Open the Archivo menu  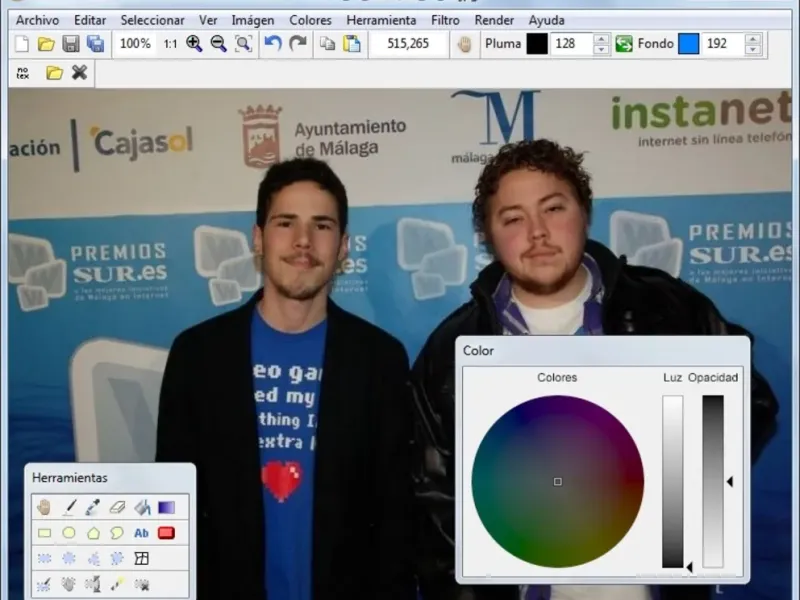click(37, 20)
